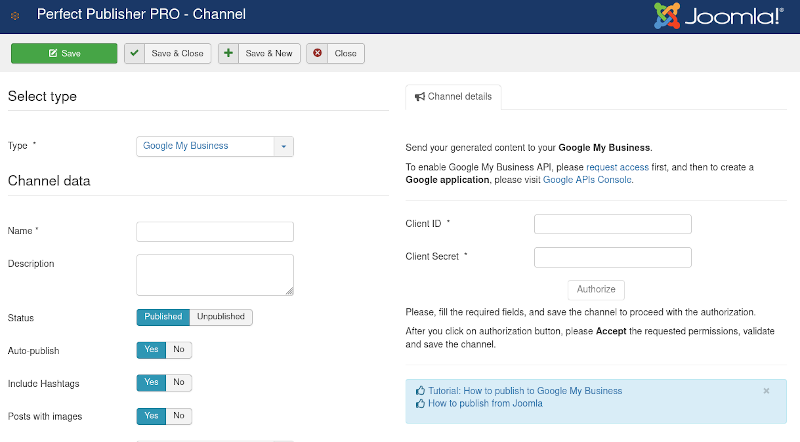
Task: Click the Close toolbar button label
Action: point(345,53)
